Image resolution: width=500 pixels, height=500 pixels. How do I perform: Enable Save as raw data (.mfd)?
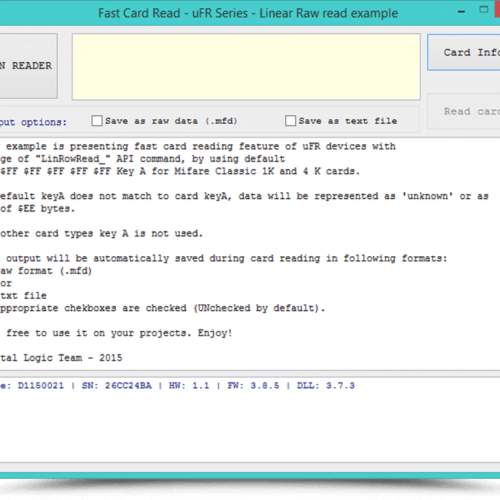tap(97, 121)
